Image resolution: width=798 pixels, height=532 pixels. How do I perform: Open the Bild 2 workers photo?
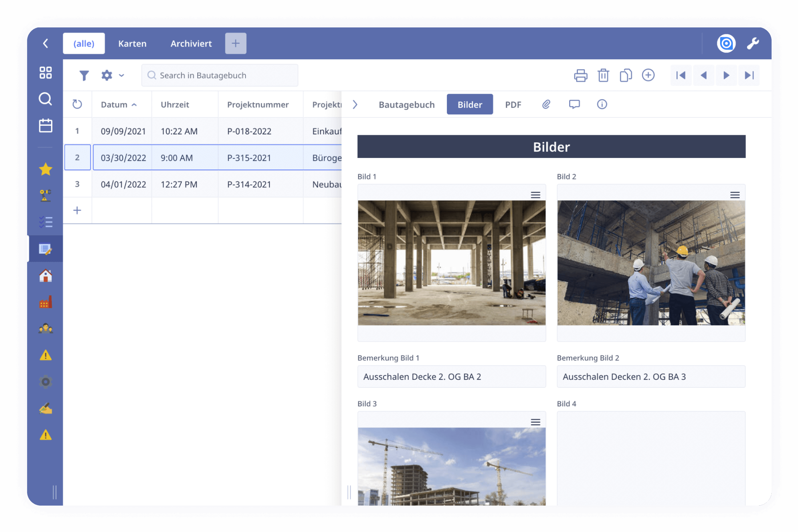(651, 263)
